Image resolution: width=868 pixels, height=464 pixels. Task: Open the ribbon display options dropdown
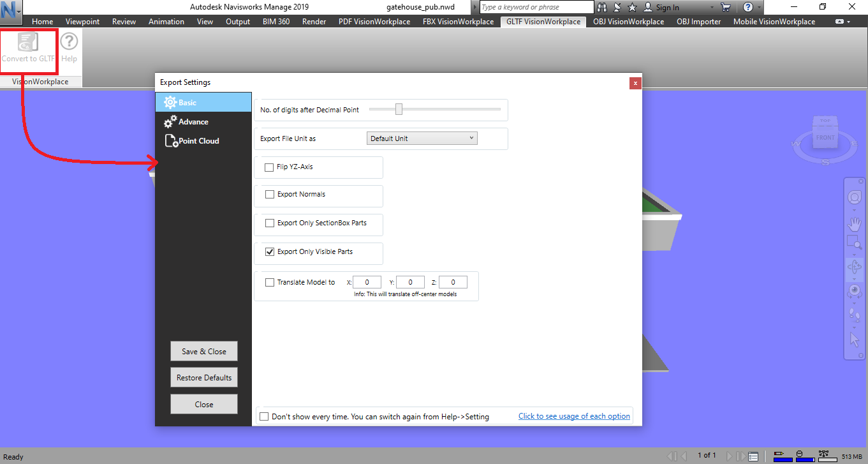[843, 22]
